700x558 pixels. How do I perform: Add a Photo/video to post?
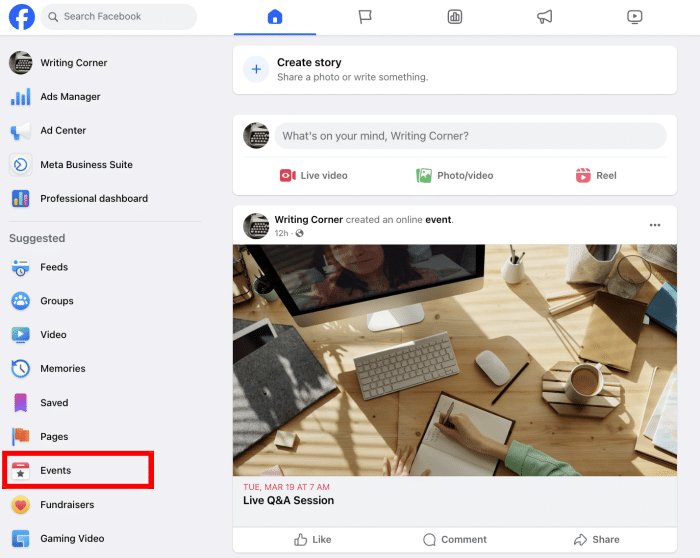click(454, 175)
